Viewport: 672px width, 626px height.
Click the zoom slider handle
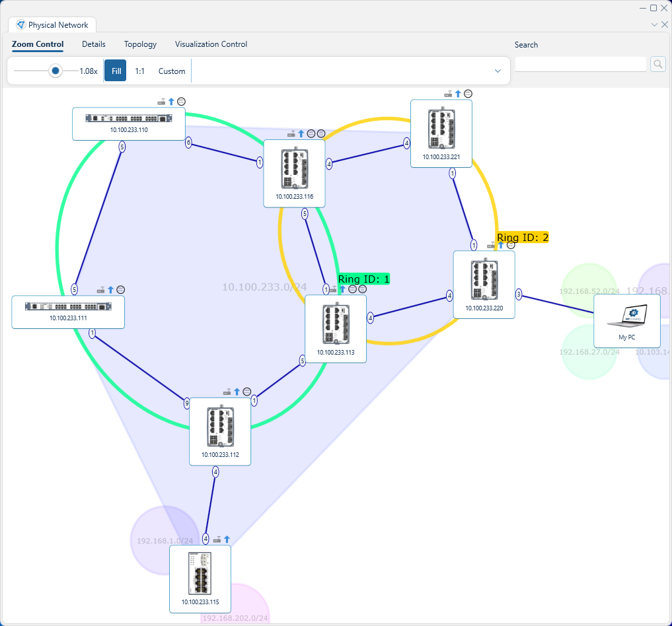pyautogui.click(x=56, y=71)
